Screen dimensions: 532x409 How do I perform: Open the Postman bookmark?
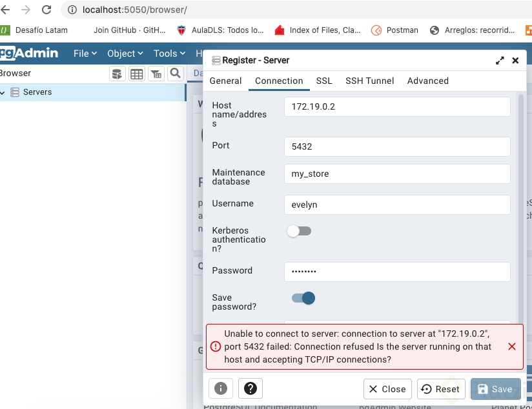(x=394, y=30)
